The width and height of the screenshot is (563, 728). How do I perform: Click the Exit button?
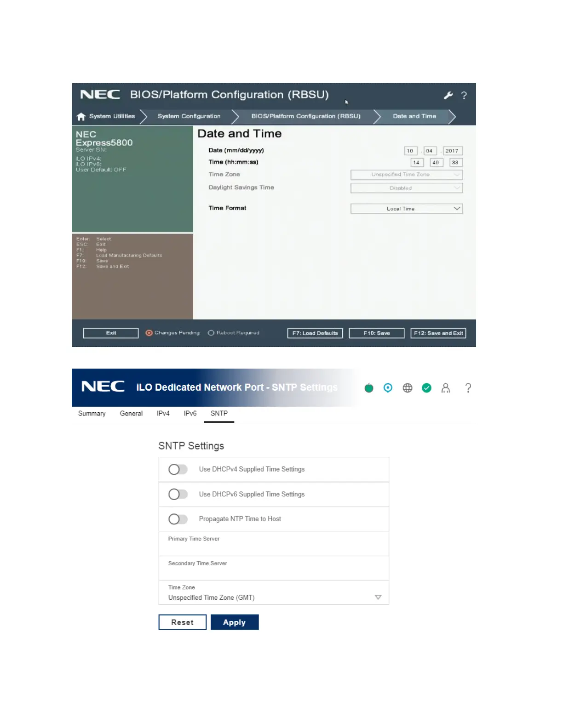coord(111,333)
